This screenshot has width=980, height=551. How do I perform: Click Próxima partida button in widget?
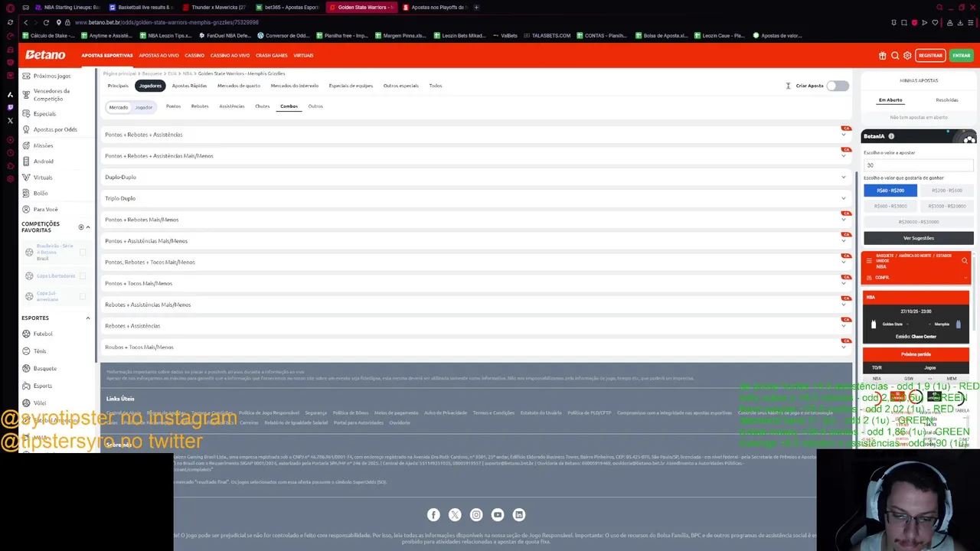[916, 354]
